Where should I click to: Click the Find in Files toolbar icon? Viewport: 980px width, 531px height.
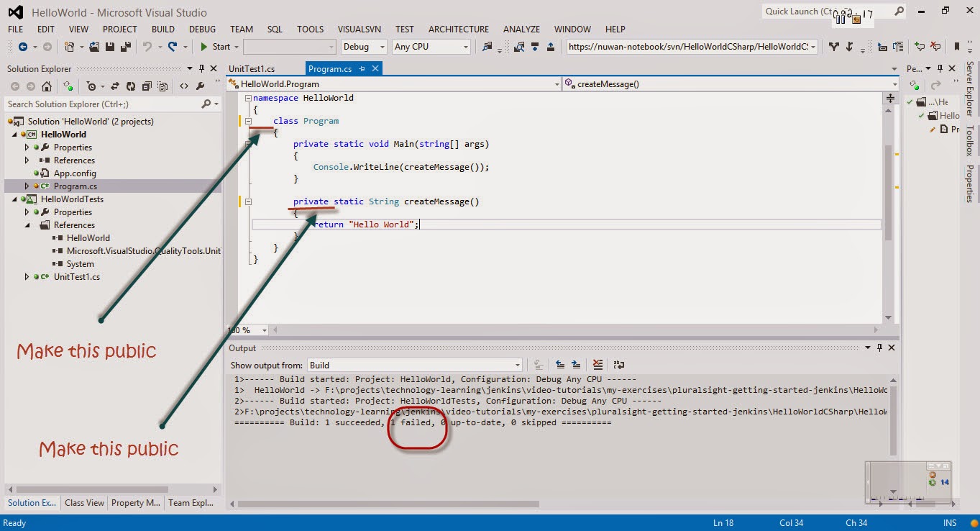tap(487, 47)
